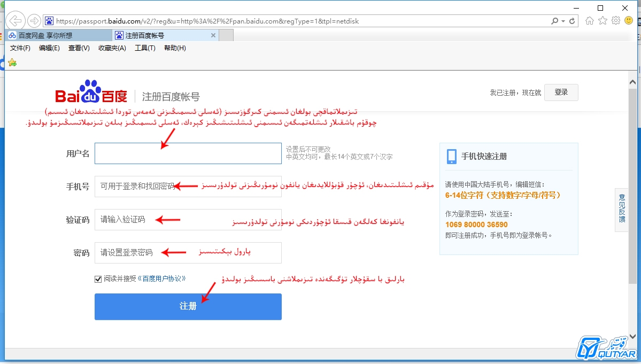Click the 登录 button
This screenshot has width=641, height=364.
click(561, 92)
